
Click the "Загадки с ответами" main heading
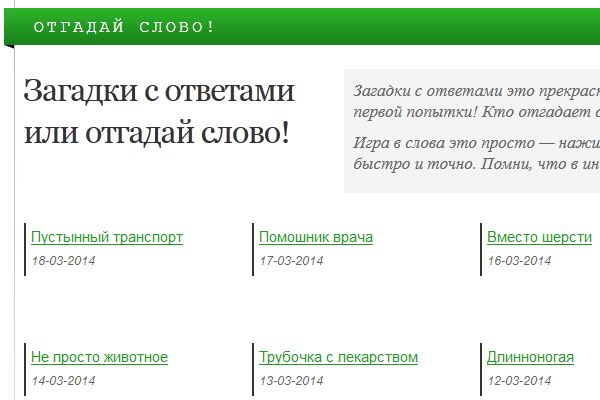(x=160, y=111)
